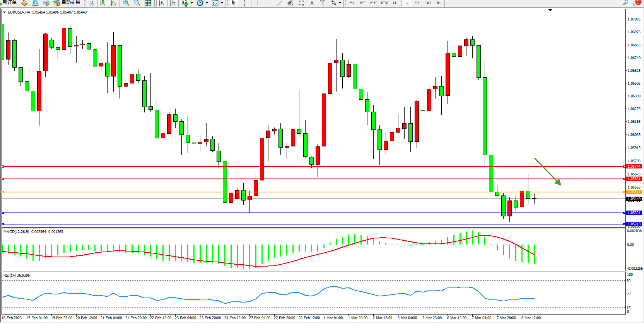Open the add indicator dropdown arrow
644x323 pixels.
191,3
